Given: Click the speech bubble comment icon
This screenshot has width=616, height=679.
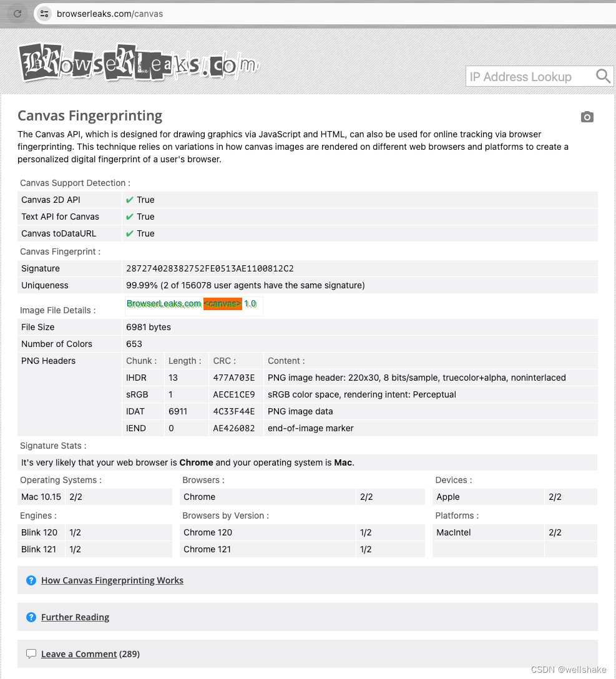Looking at the screenshot, I should point(31,654).
